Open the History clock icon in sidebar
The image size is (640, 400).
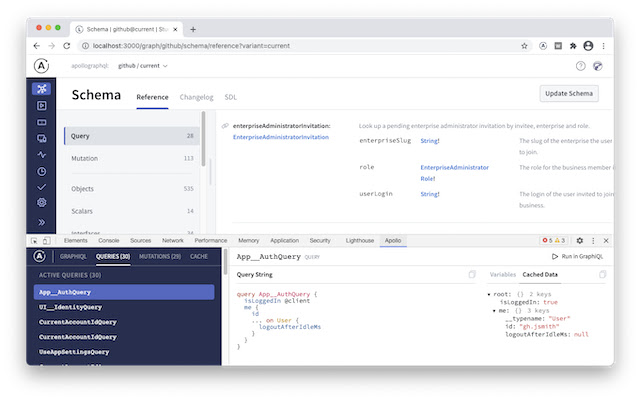pos(41,171)
